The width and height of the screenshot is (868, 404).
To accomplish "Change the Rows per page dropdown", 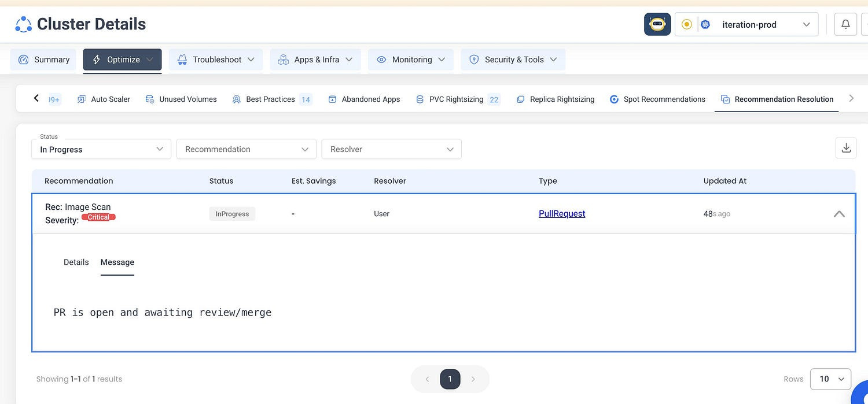I will coord(830,379).
